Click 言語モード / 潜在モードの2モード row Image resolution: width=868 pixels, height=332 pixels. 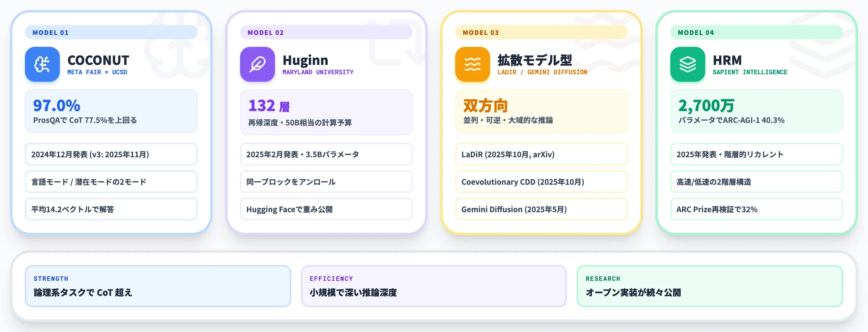click(111, 182)
